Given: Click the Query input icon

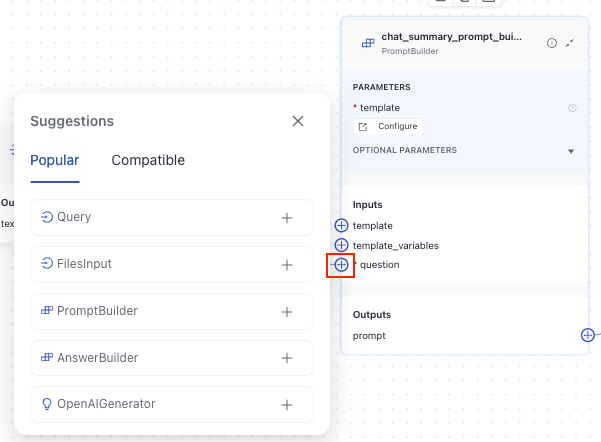Looking at the screenshot, I should pos(47,217).
